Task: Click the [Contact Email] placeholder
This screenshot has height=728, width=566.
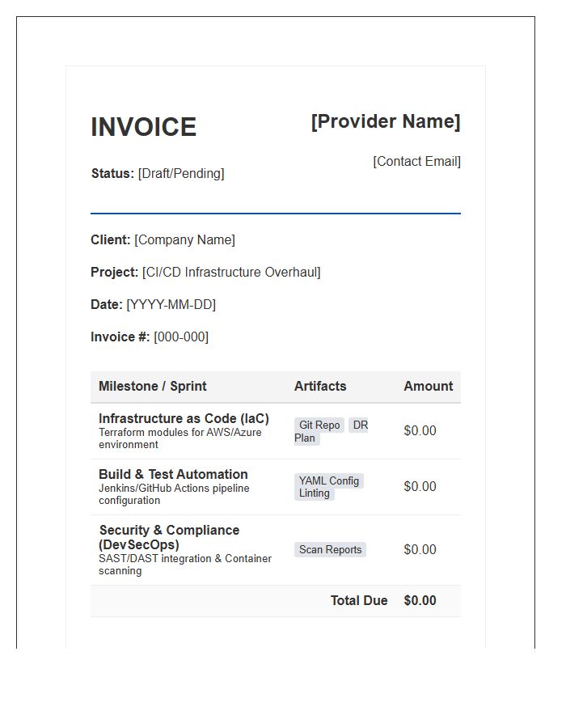Action: click(416, 162)
